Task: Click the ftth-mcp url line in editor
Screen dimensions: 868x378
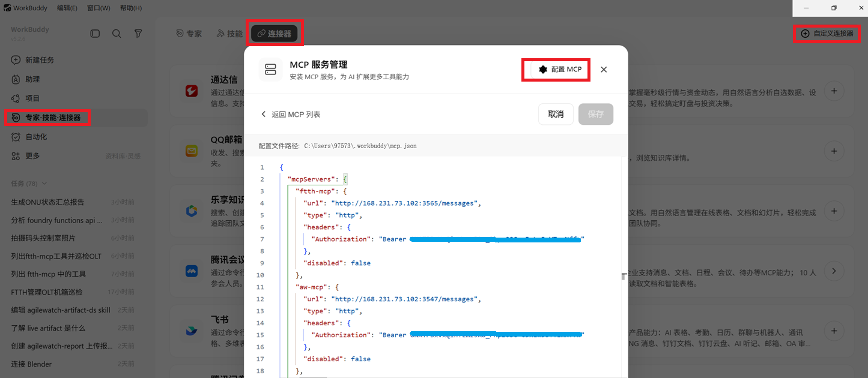Action: tap(393, 203)
